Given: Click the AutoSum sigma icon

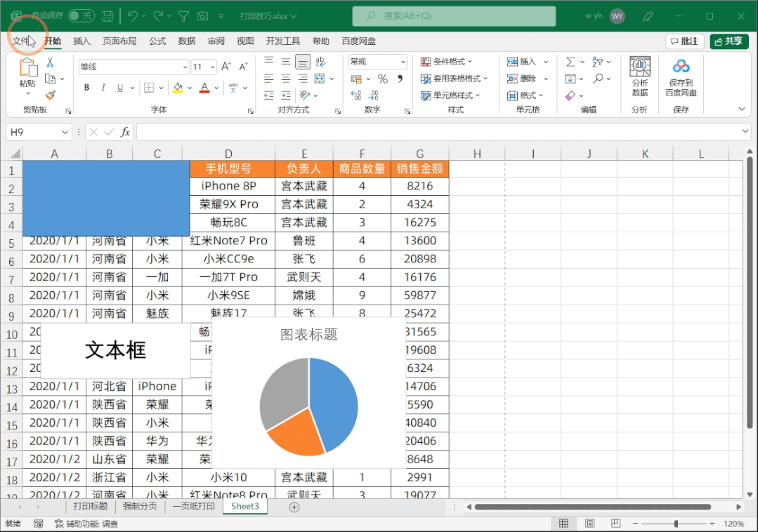Looking at the screenshot, I should click(570, 62).
